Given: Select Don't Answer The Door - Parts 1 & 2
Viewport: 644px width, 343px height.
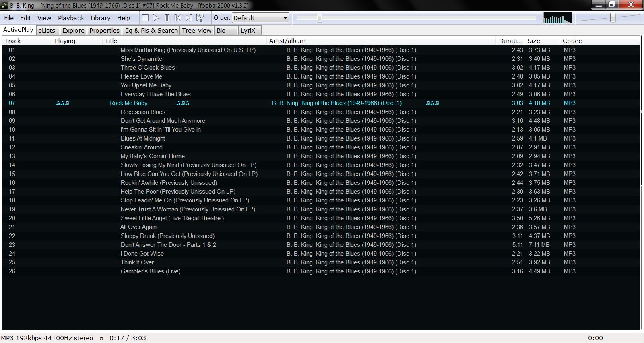Looking at the screenshot, I should coord(320,245).
